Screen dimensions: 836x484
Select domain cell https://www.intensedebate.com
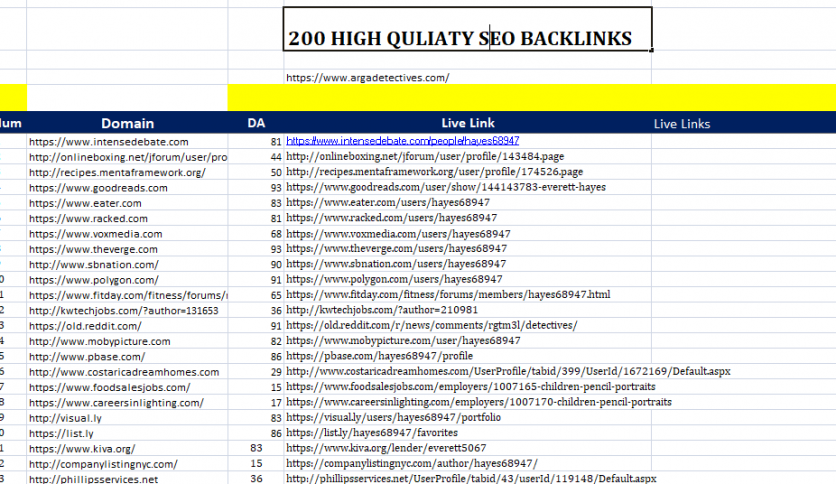[109, 142]
